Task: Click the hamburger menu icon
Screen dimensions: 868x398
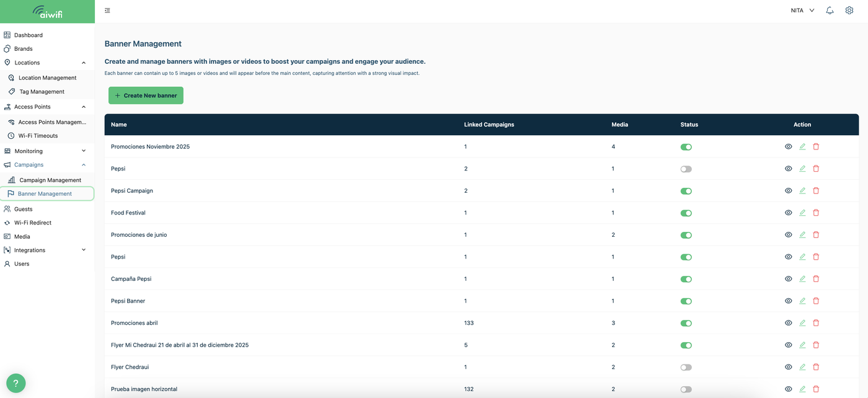Action: [108, 11]
